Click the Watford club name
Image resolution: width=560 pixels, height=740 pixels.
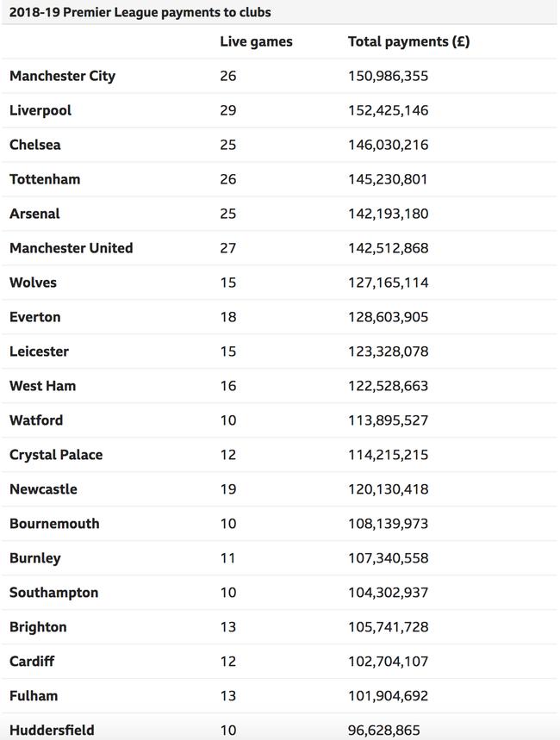click(x=36, y=420)
